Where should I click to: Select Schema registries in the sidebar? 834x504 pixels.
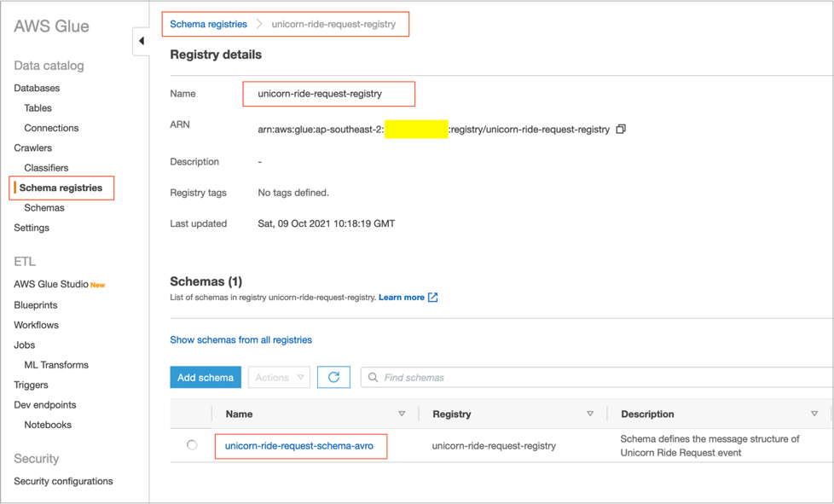point(61,188)
